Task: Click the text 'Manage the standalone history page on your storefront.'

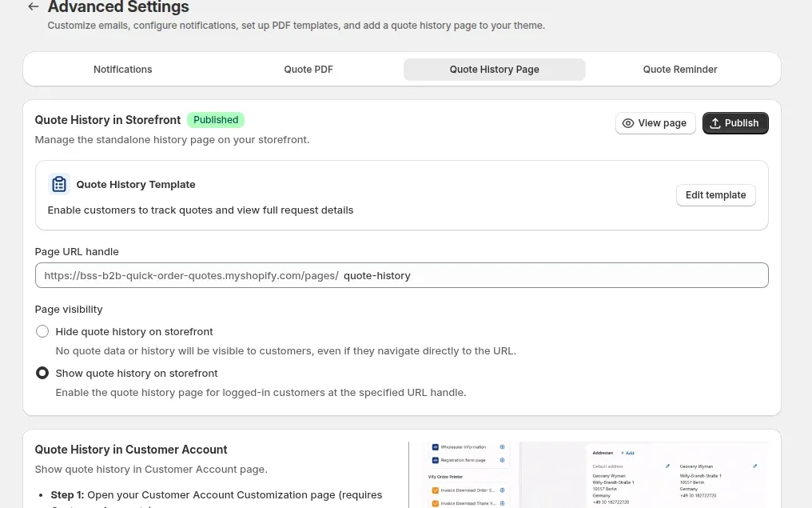Action: (x=172, y=140)
